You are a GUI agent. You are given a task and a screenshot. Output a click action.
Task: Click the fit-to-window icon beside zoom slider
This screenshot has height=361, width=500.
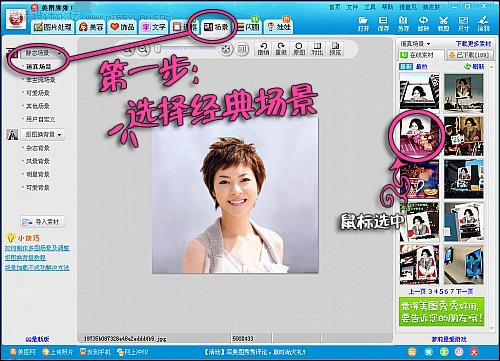[x=226, y=49]
